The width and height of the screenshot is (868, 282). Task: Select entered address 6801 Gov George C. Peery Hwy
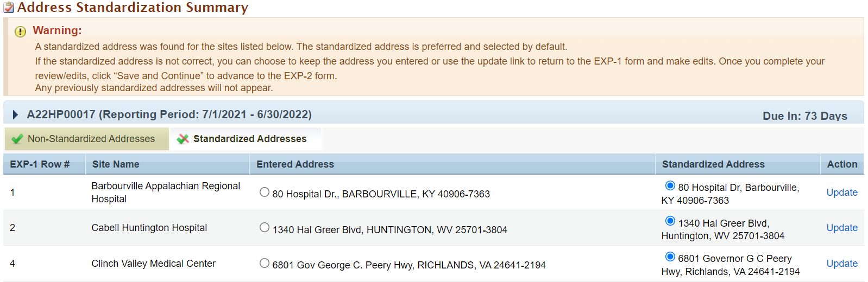pyautogui.click(x=265, y=263)
